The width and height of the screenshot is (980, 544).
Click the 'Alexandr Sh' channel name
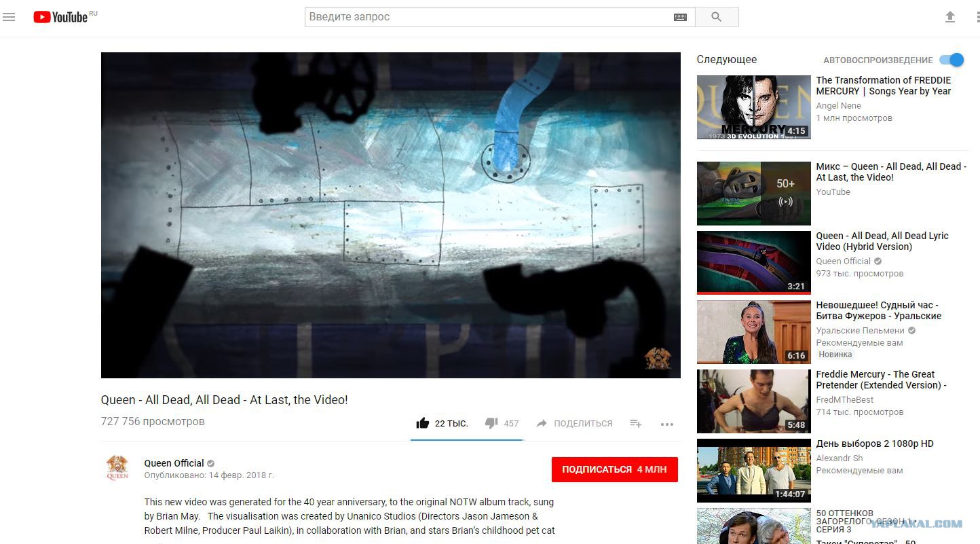tap(840, 458)
